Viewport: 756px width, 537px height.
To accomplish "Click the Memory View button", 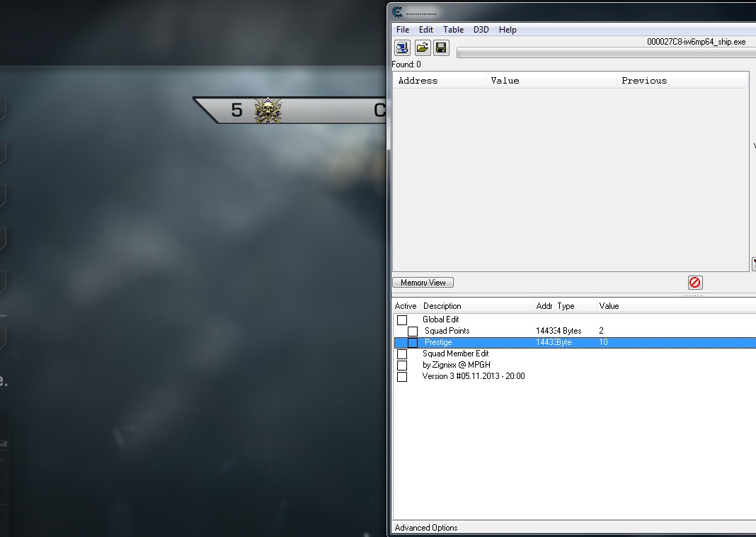I will pos(423,282).
